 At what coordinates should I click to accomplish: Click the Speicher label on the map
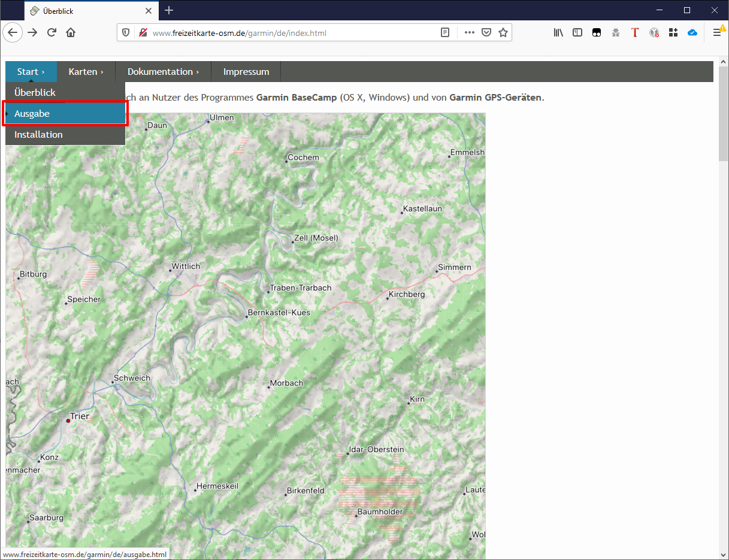(84, 299)
